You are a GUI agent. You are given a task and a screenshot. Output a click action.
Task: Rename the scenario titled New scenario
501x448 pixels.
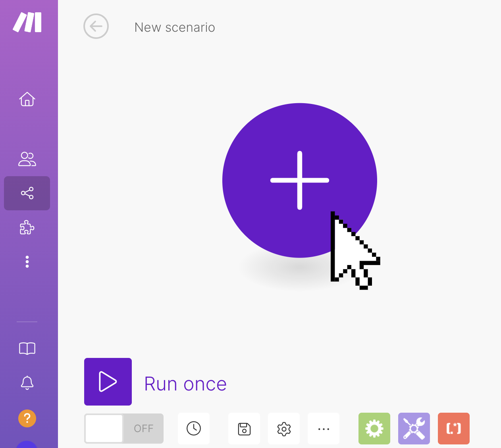[x=175, y=27]
